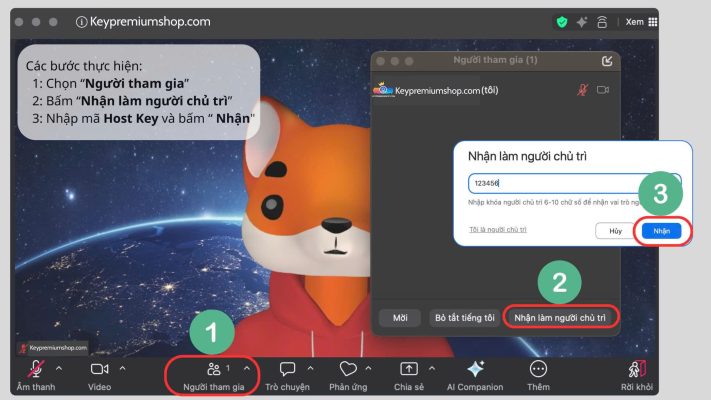Image resolution: width=711 pixels, height=400 pixels.
Task: Click Nhận làm người chủ trì button
Action: point(560,318)
